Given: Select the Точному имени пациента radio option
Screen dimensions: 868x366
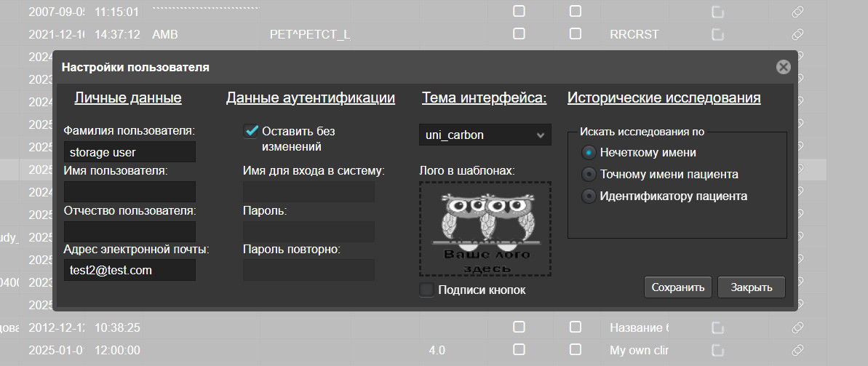Looking at the screenshot, I should [x=589, y=175].
